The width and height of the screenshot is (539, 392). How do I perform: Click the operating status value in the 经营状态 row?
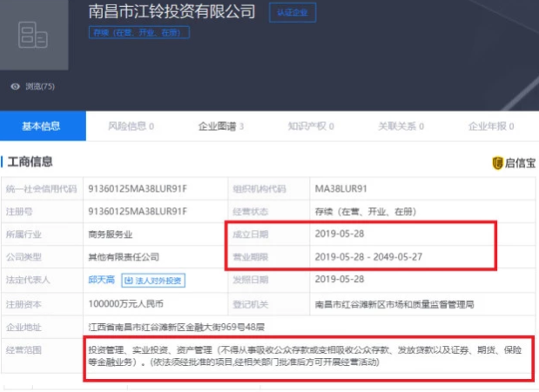click(x=366, y=212)
